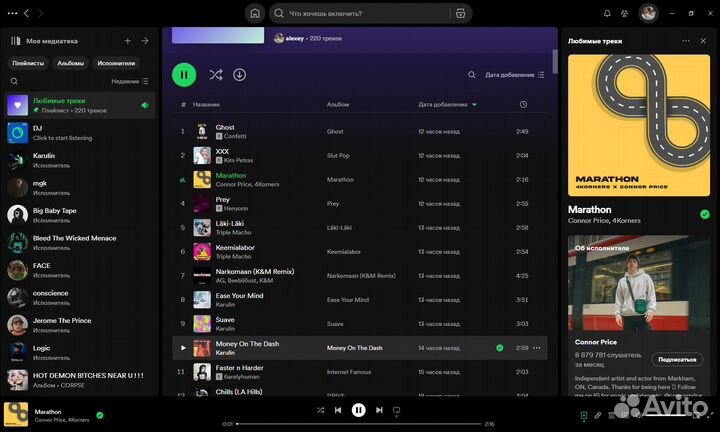The height and width of the screenshot is (432, 720).
Task: Pause the playlist with the big green button
Action: 184,74
